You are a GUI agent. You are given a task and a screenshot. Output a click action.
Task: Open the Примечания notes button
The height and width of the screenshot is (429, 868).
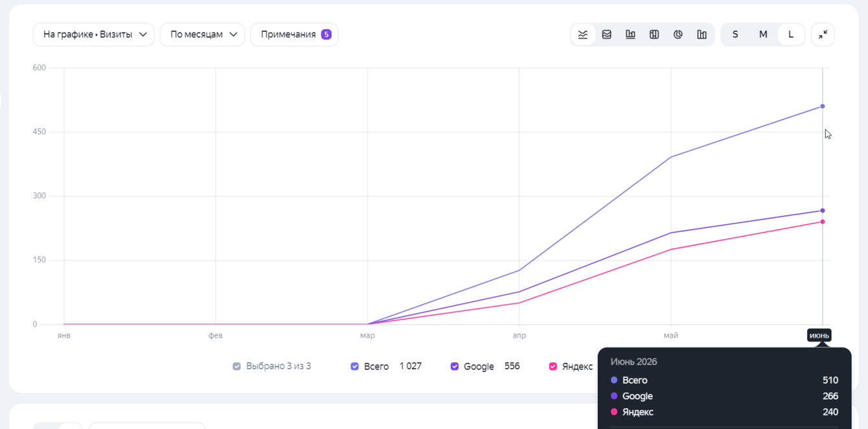coord(294,34)
